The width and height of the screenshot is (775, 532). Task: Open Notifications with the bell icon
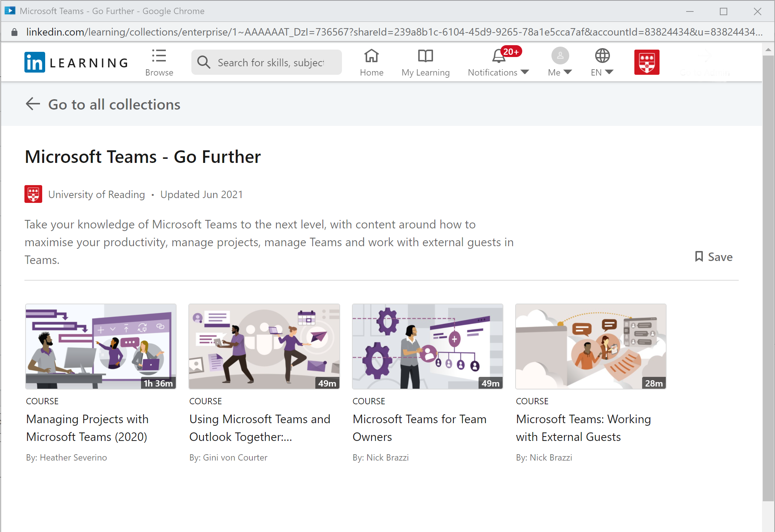(498, 56)
